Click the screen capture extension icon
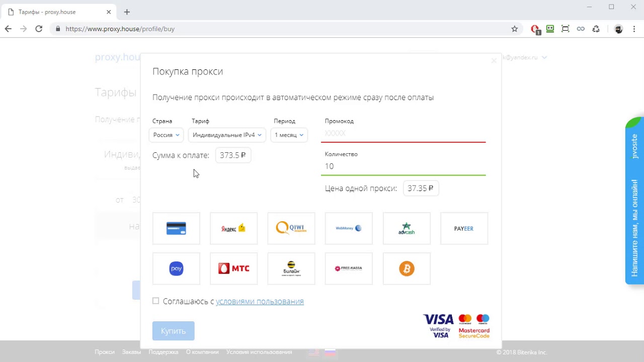 566,29
